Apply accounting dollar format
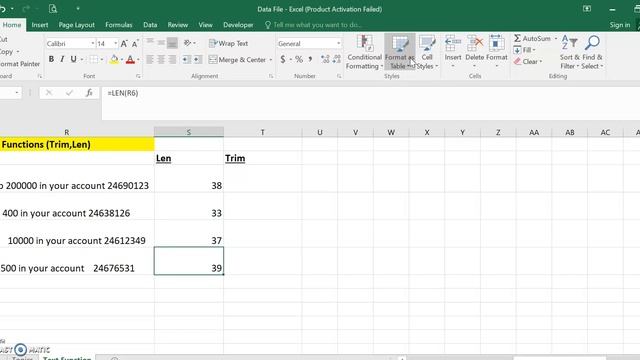The height and width of the screenshot is (360, 640). (x=283, y=60)
